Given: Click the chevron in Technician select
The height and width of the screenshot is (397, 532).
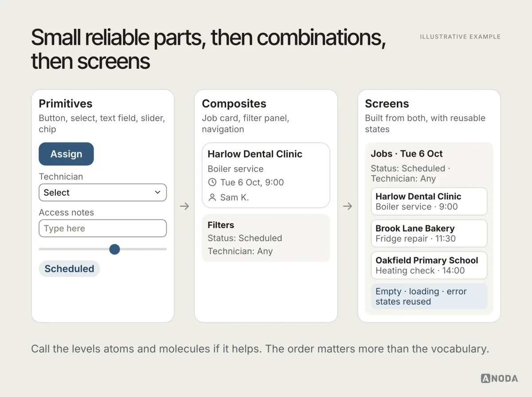Looking at the screenshot, I should (157, 193).
